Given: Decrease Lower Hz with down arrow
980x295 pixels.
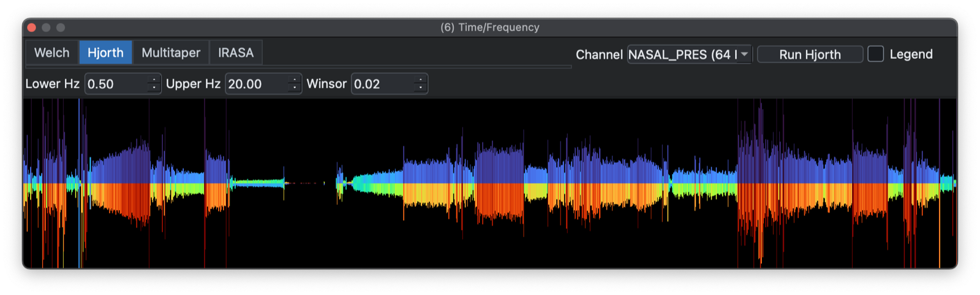Looking at the screenshot, I should tap(154, 88).
